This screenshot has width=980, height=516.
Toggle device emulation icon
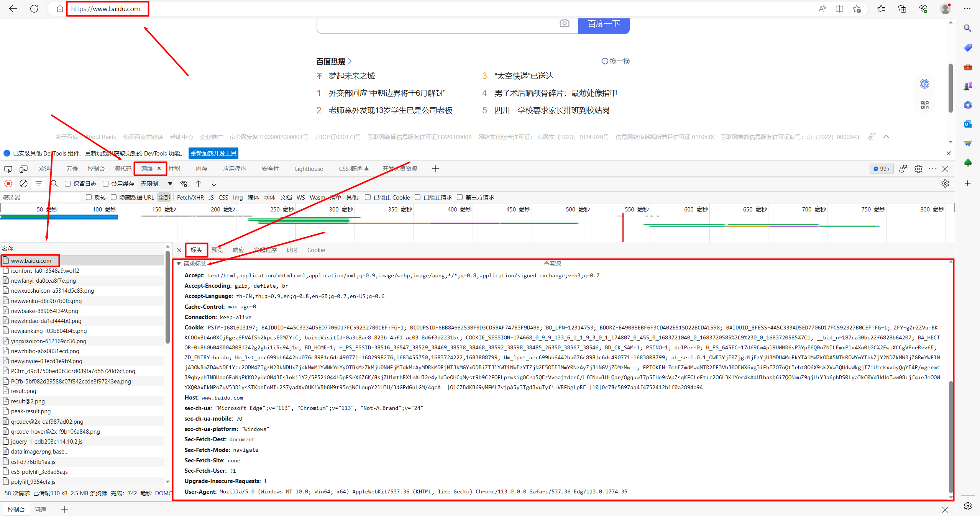tap(24, 169)
